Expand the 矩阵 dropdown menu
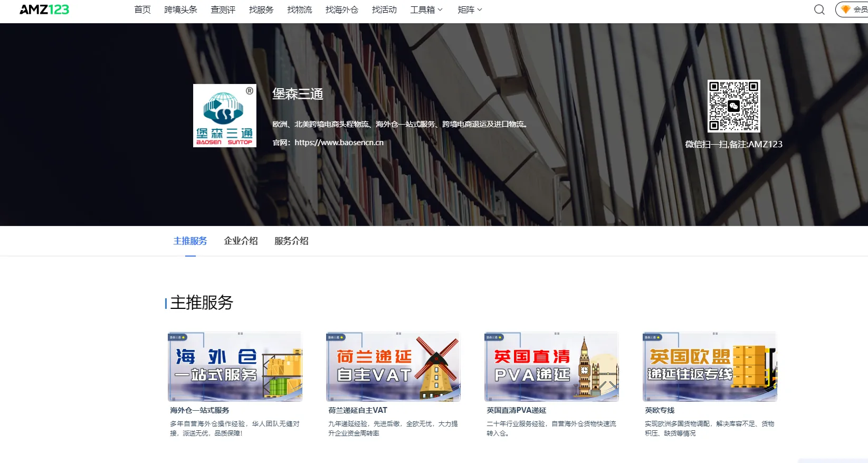The width and height of the screenshot is (868, 463). tap(470, 10)
